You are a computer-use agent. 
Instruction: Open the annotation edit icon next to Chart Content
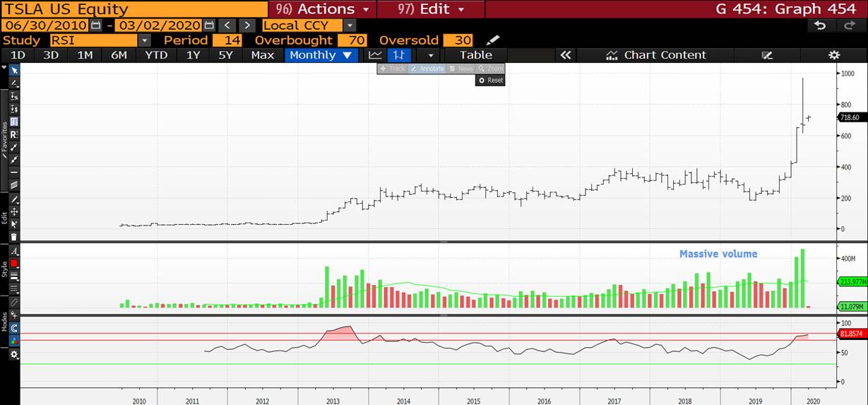(767, 55)
